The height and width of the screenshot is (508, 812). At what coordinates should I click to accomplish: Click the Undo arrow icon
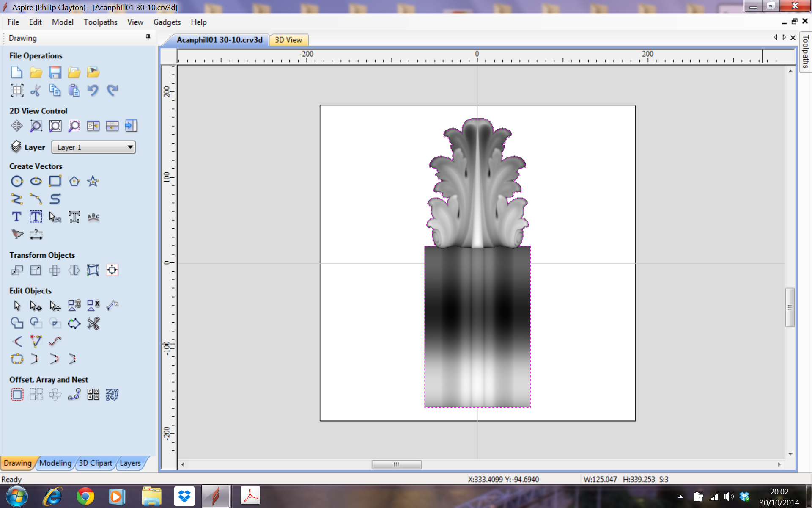click(93, 90)
